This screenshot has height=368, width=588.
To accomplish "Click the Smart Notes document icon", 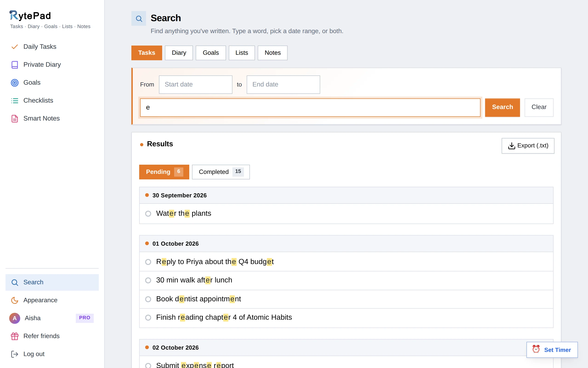I will (x=14, y=118).
